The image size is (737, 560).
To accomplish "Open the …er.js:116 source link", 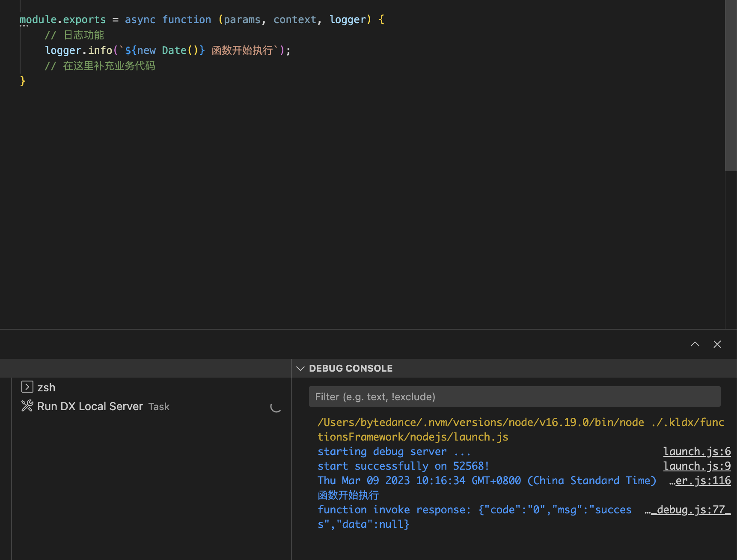I will (700, 480).
